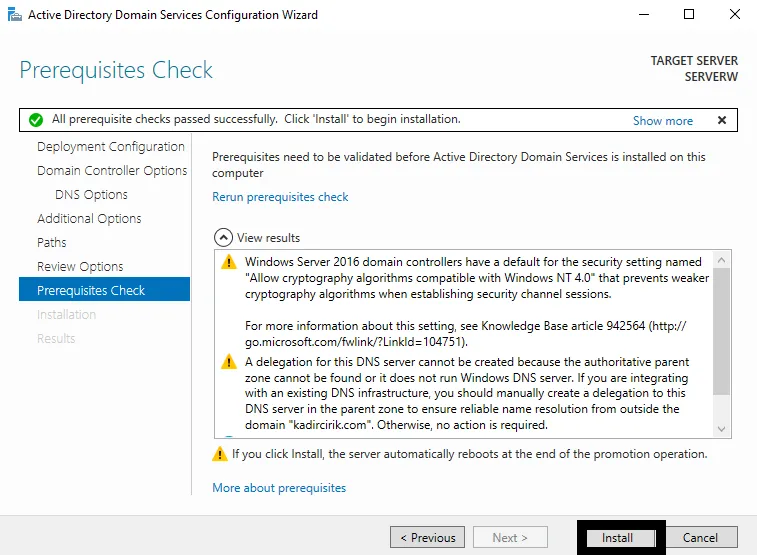Open the Paths step
This screenshot has width=757, height=555.
pyautogui.click(x=52, y=242)
